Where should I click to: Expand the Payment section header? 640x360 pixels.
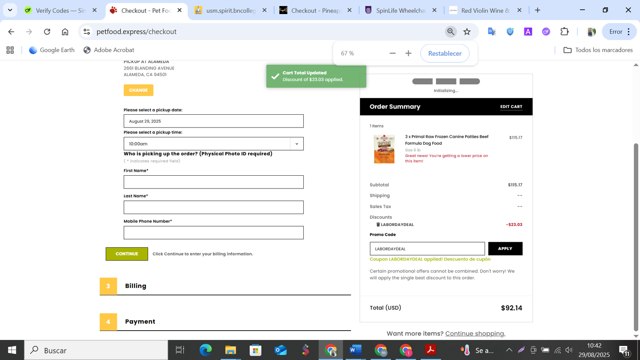tap(225, 322)
